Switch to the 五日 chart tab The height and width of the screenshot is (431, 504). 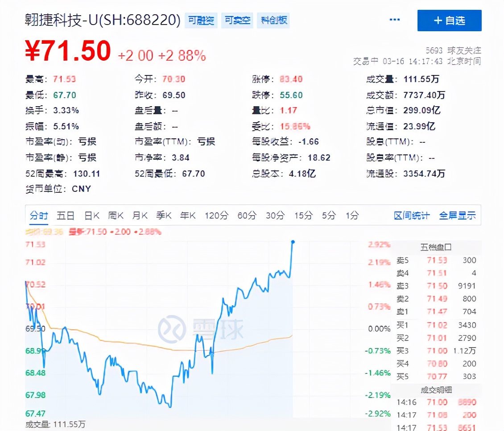coord(66,215)
